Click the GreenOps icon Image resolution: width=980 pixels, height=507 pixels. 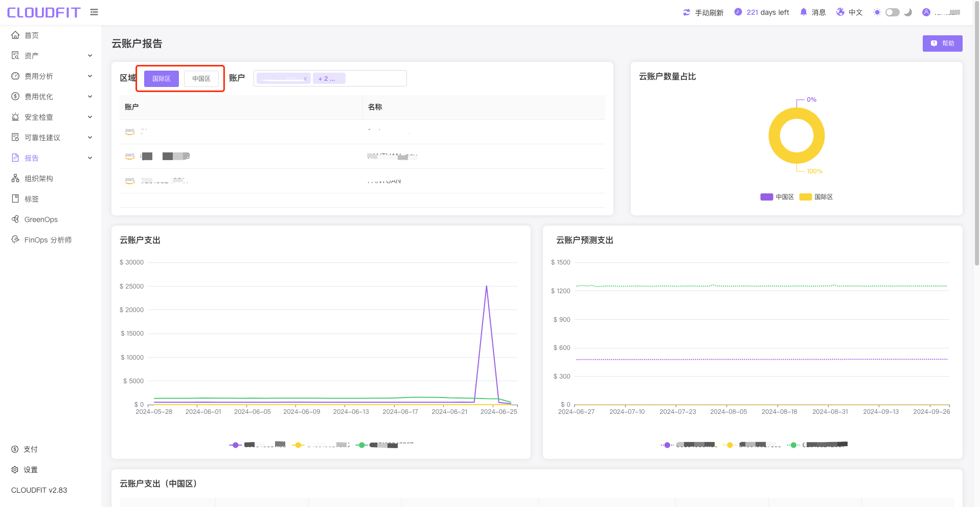pos(15,219)
